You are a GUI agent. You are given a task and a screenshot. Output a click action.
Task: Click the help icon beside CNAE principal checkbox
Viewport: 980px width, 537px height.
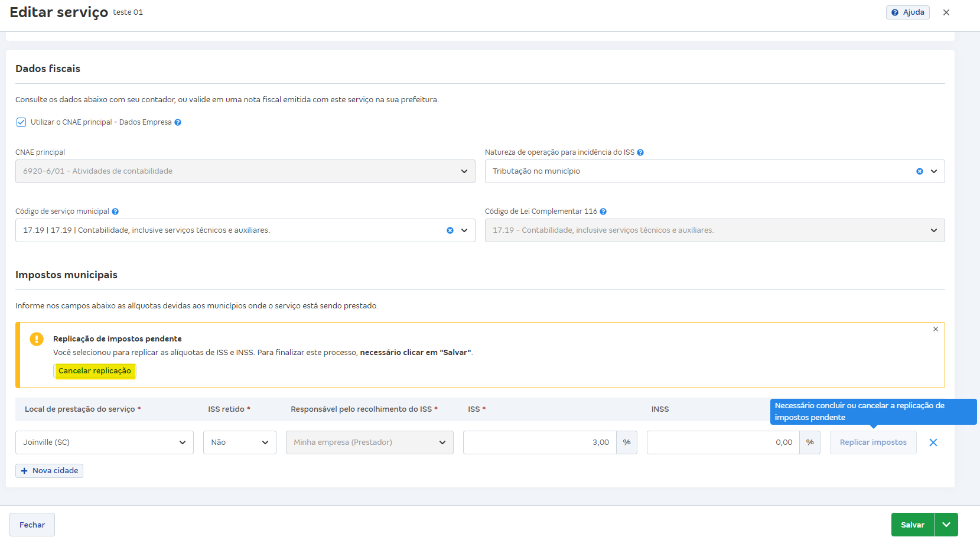[178, 122]
